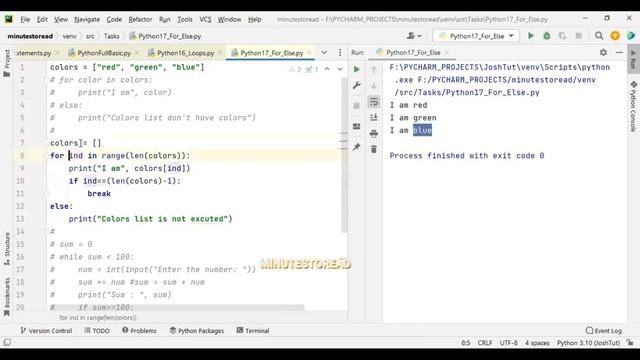
Task: Hide the Run tool window via the minus icon
Action: (x=619, y=52)
